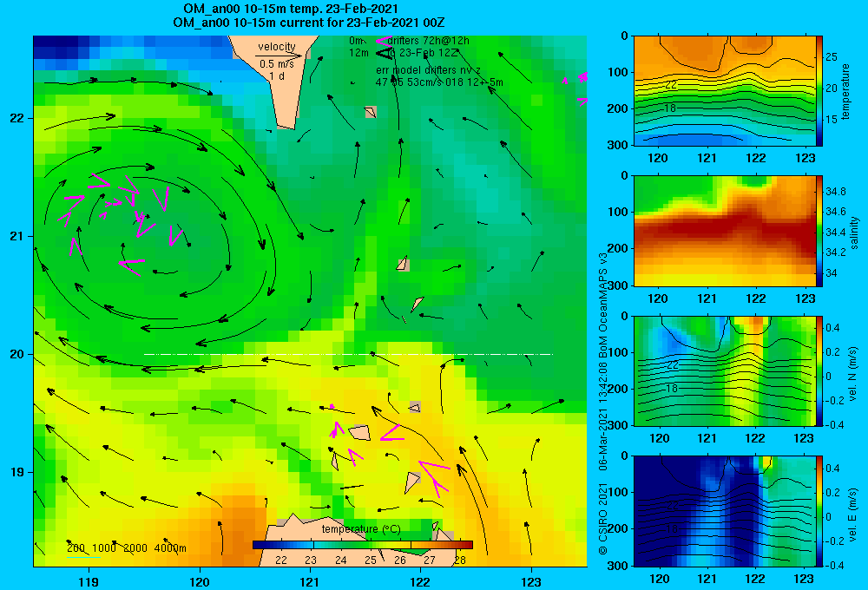Click the vertical salinity colorbar

pyautogui.click(x=819, y=231)
